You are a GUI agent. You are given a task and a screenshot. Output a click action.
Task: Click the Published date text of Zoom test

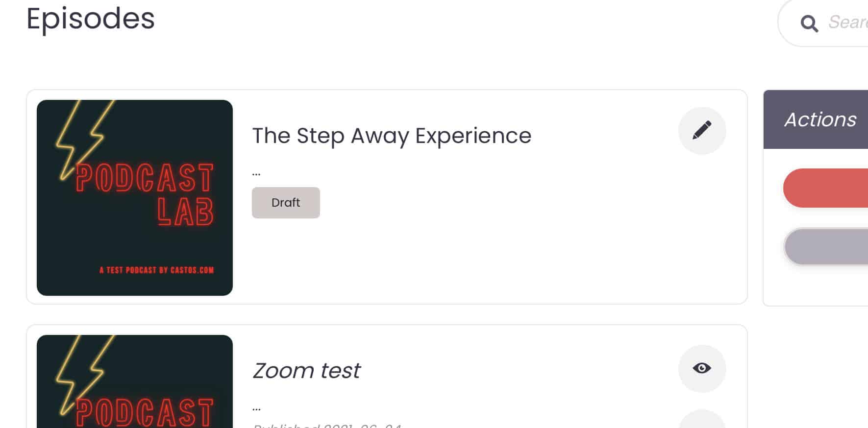pyautogui.click(x=327, y=426)
